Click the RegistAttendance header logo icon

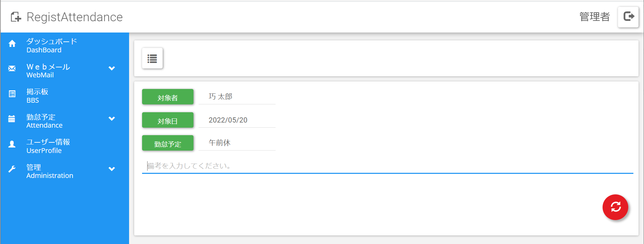16,17
